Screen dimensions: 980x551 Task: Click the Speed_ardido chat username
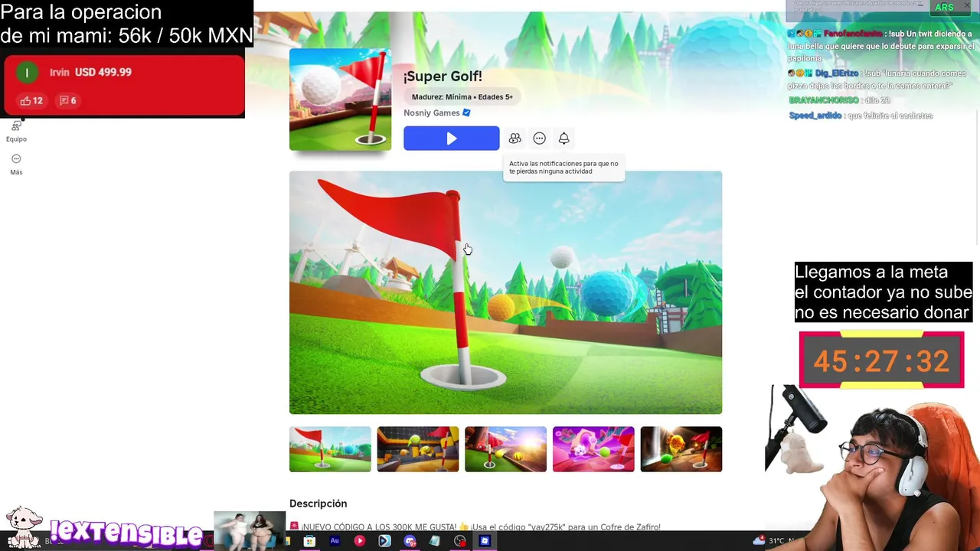click(815, 116)
